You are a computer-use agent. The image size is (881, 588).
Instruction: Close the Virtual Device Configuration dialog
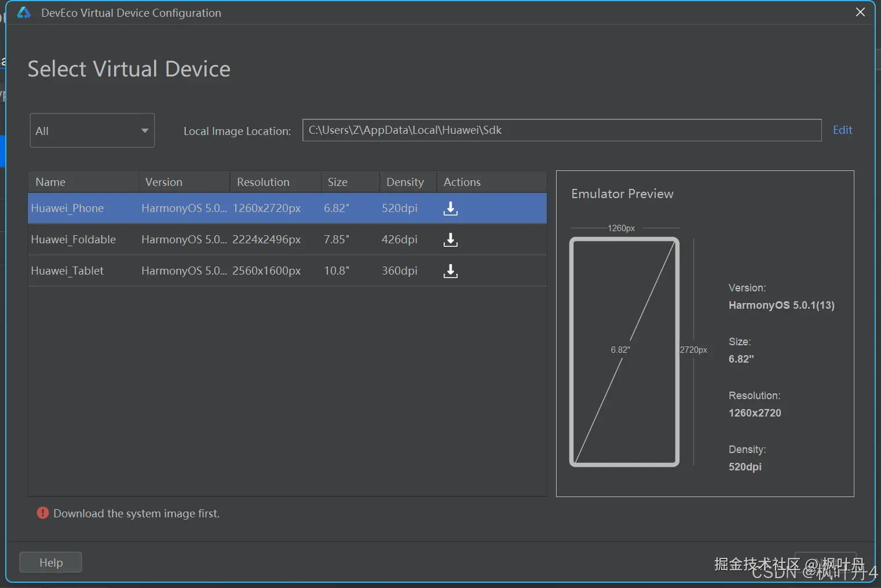point(860,12)
